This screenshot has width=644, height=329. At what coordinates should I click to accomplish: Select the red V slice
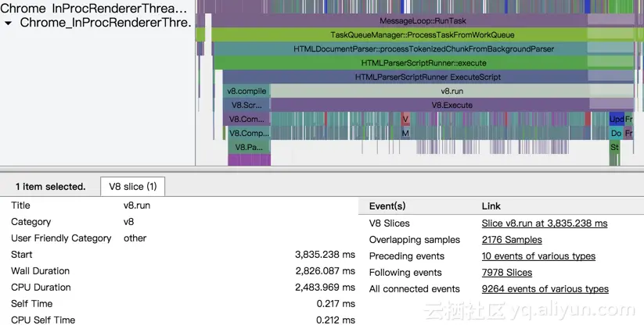point(405,119)
